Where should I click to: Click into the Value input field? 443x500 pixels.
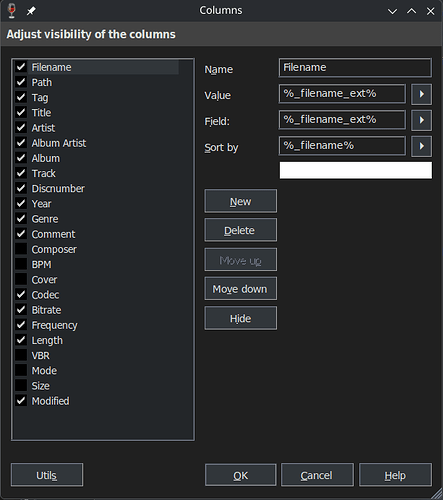(342, 94)
